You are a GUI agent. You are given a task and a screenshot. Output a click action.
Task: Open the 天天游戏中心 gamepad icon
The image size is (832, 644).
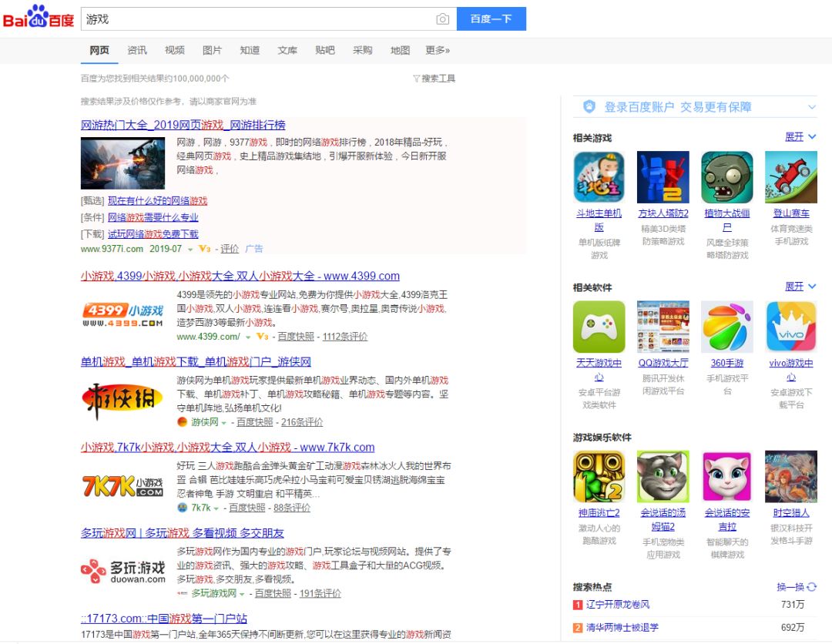point(599,327)
